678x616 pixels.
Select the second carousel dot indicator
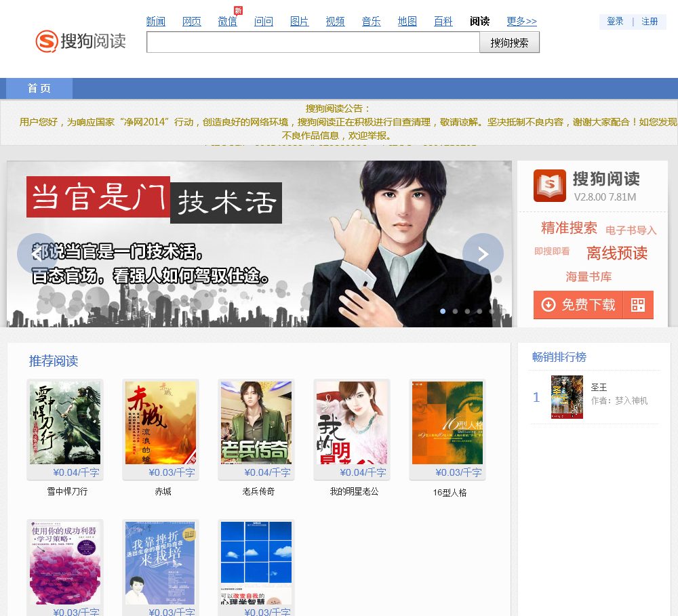pyautogui.click(x=455, y=311)
